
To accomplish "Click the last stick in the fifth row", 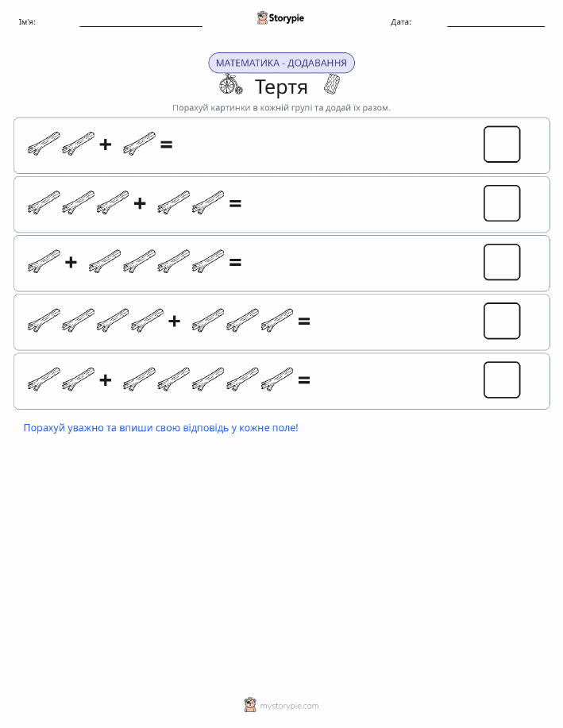I will 277,379.
